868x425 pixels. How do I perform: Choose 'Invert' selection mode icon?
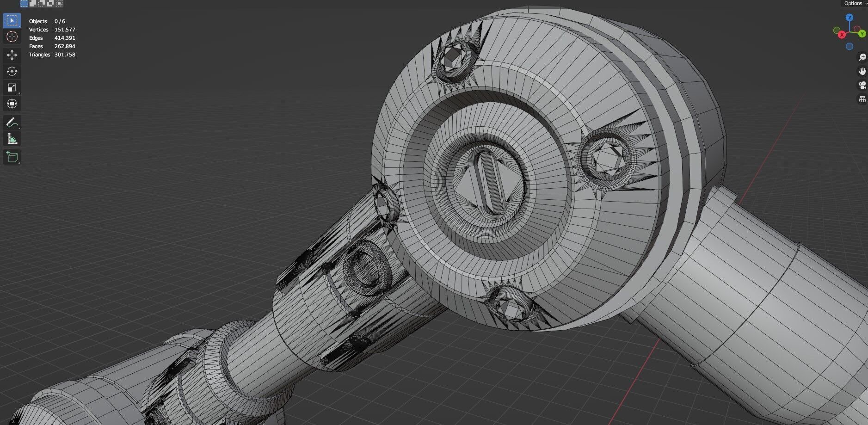(x=50, y=3)
